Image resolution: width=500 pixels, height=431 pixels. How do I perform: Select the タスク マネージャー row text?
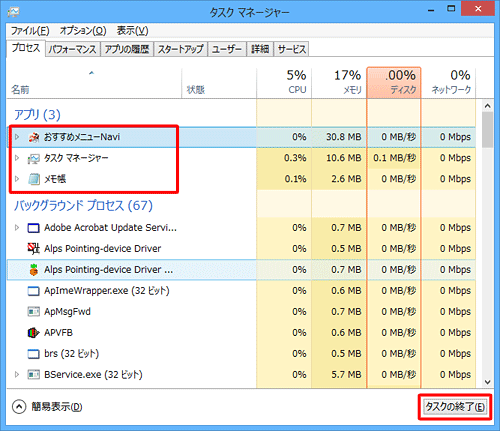76,158
